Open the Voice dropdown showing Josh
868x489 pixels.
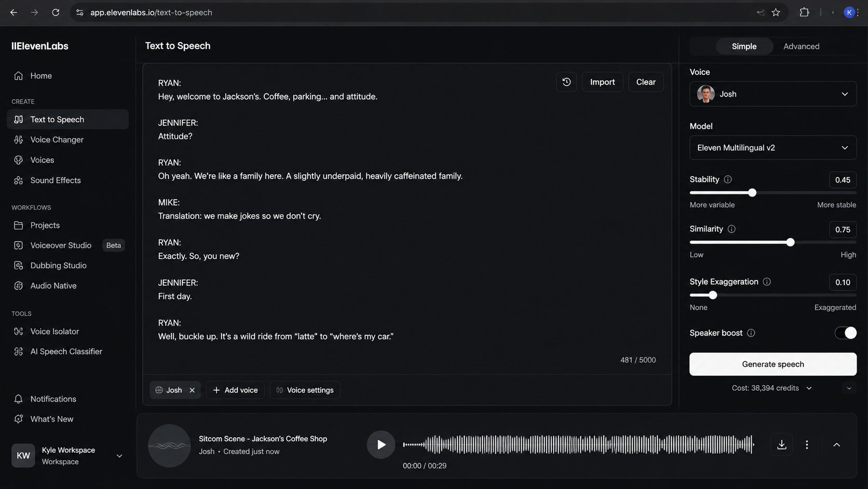[773, 94]
